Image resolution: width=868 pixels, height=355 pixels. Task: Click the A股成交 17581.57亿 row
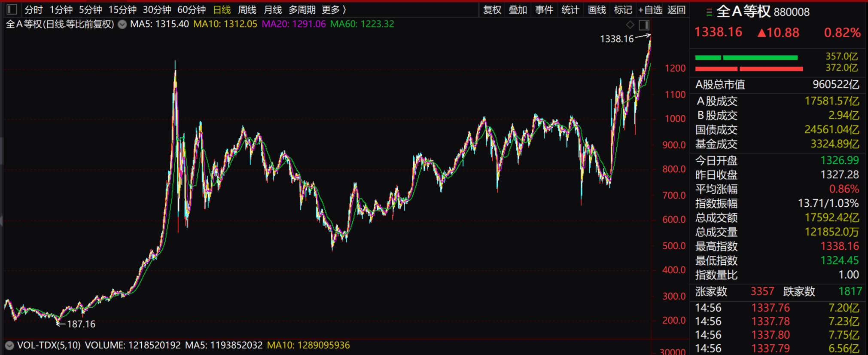point(777,101)
